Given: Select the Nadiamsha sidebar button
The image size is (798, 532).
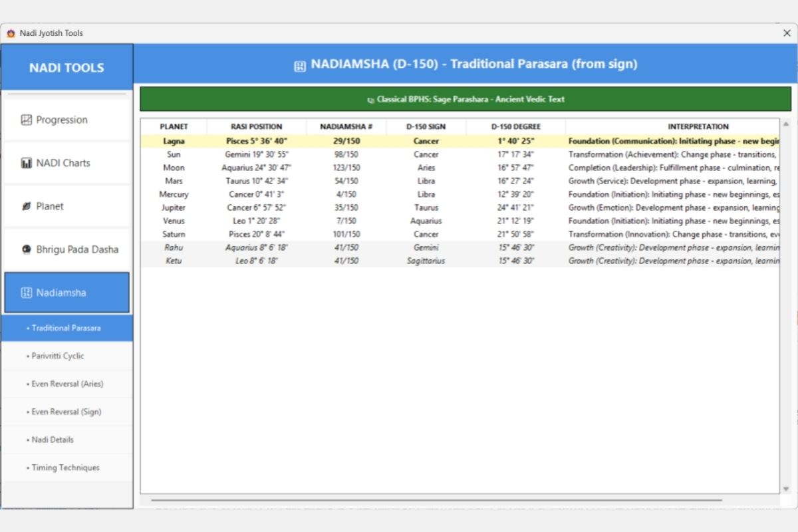Looking at the screenshot, I should pos(66,293).
